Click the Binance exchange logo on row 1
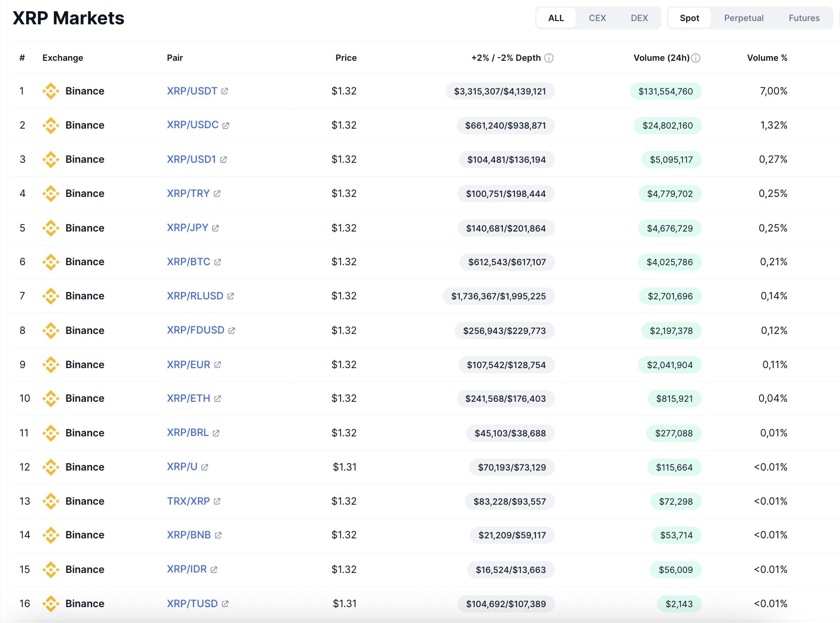The height and width of the screenshot is (623, 840). tap(51, 91)
